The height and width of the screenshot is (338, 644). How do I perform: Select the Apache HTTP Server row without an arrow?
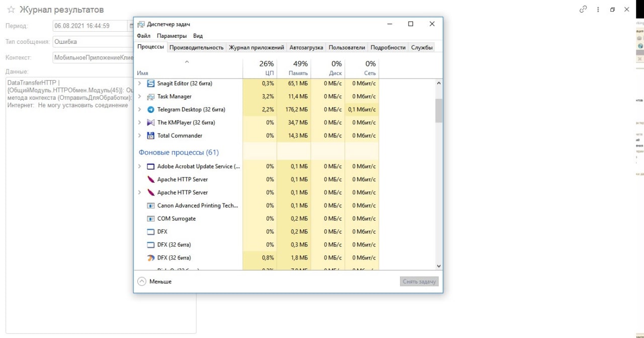pyautogui.click(x=182, y=179)
